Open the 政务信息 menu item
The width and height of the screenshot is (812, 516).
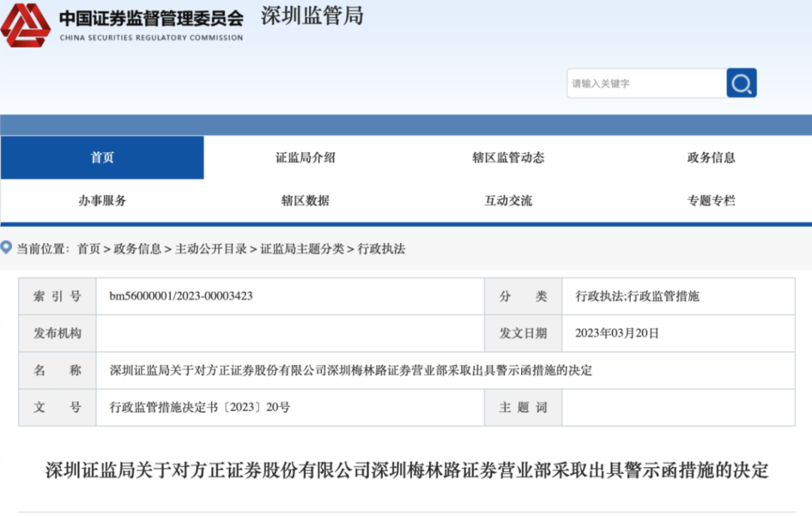coord(711,157)
